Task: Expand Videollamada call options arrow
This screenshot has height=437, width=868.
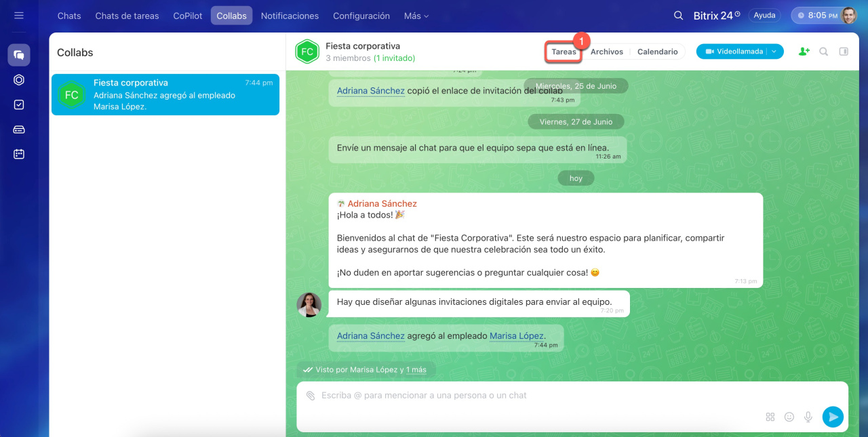Action: (775, 51)
